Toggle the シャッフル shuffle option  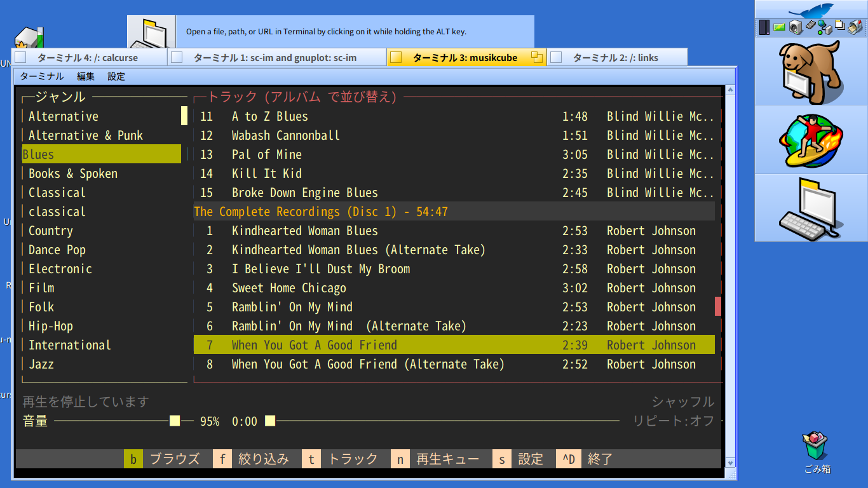pyautogui.click(x=682, y=402)
